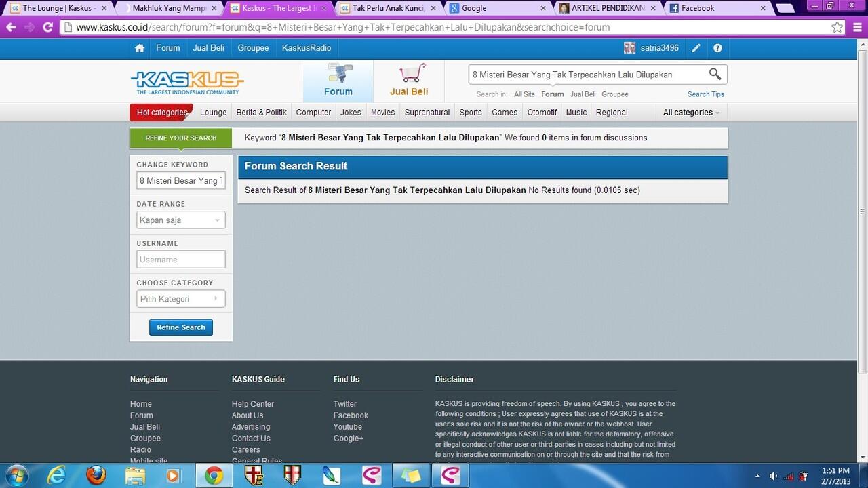Click the volume speaker tray icon
Viewport: 868px width, 488px height.
[774, 476]
